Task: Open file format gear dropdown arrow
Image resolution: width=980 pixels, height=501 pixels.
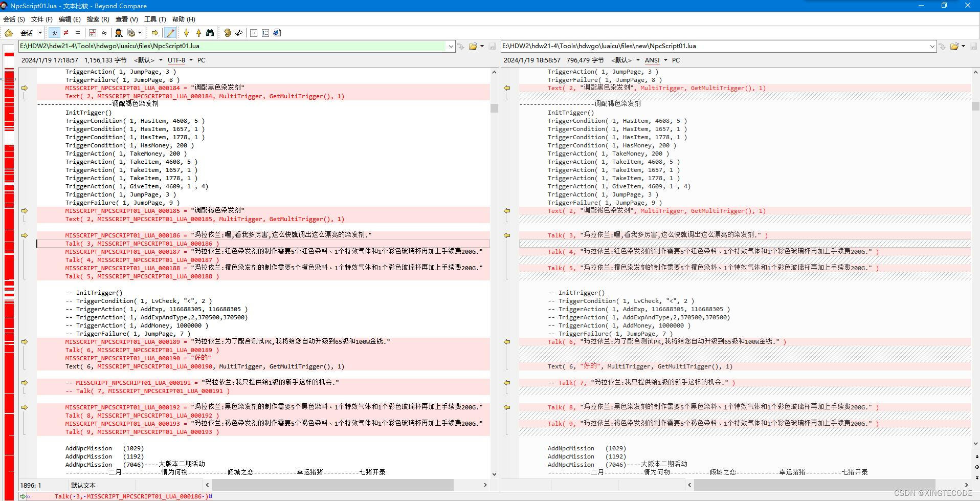Action: [140, 33]
